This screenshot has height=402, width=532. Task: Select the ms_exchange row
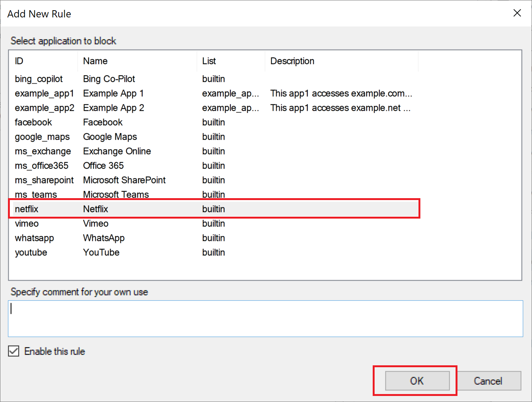pos(216,151)
